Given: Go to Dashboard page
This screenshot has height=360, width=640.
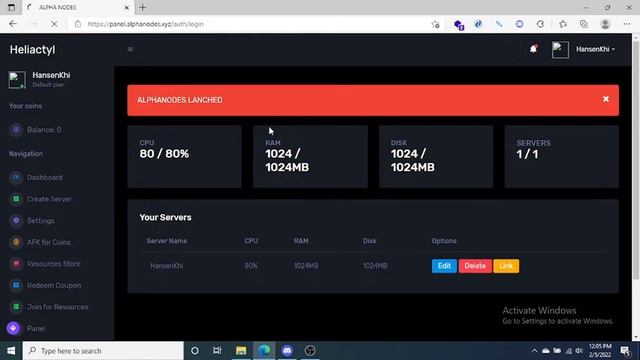Looking at the screenshot, I should (45, 178).
